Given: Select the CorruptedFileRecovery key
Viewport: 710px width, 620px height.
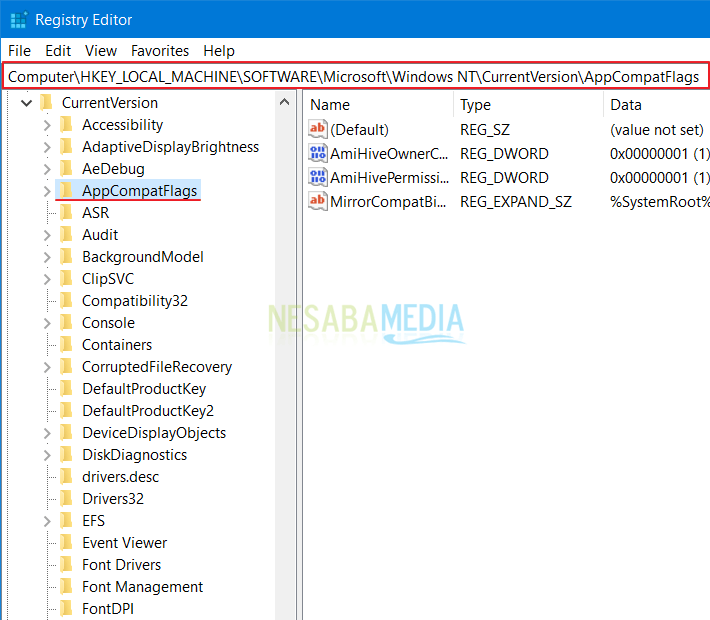Looking at the screenshot, I should point(156,367).
